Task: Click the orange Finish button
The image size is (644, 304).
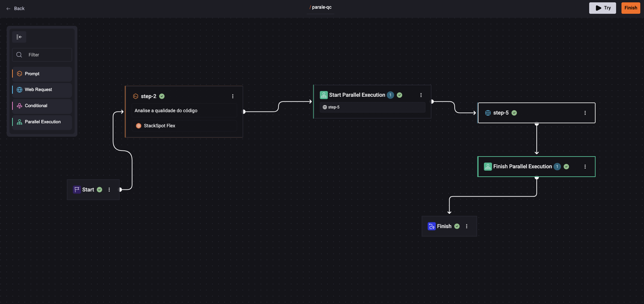Action: click(x=631, y=8)
